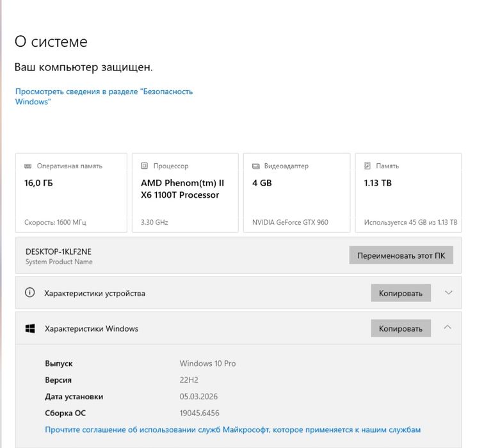Click the Ваш компьютер защищен status text
Screen dimensions: 484x448
84,67
